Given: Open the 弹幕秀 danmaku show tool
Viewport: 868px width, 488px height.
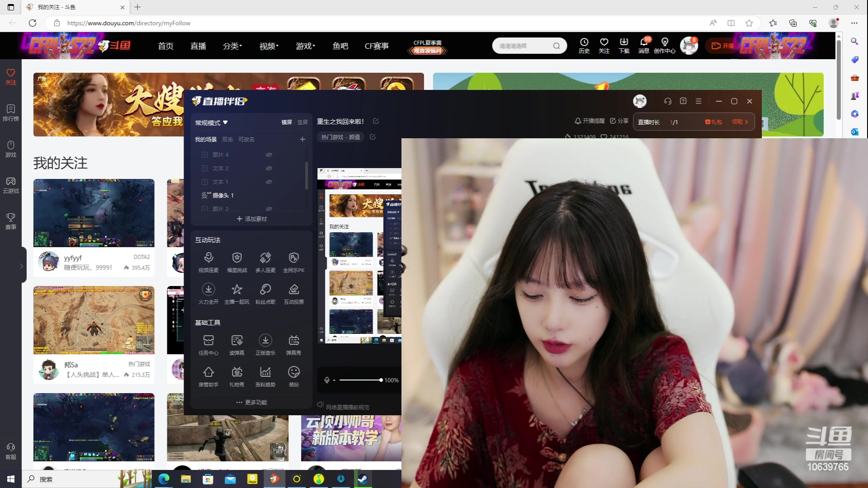Looking at the screenshot, I should (x=294, y=345).
